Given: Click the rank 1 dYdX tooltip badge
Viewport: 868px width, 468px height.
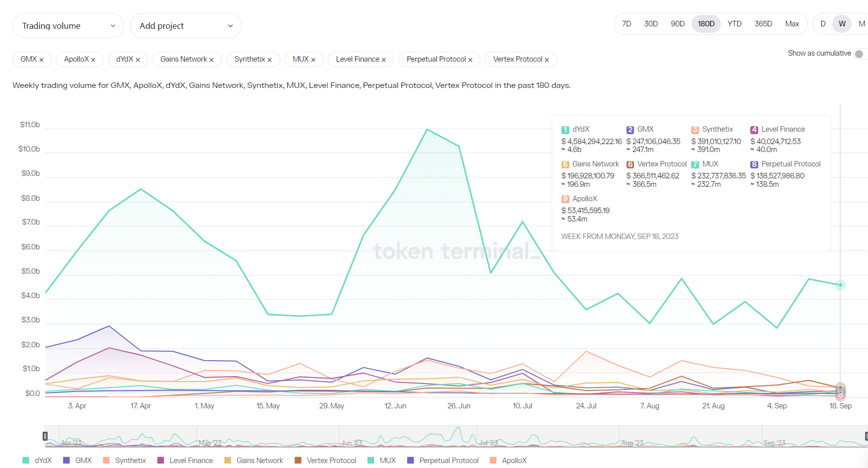Looking at the screenshot, I should point(565,130).
